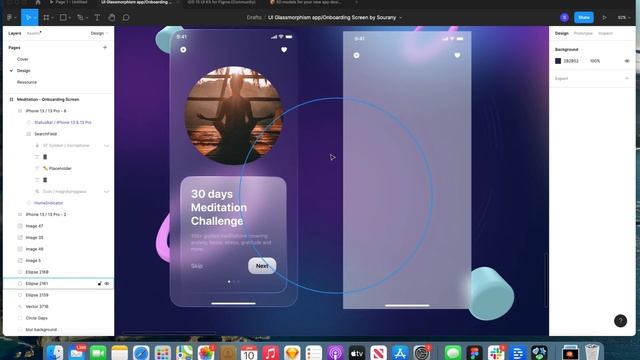This screenshot has width=640, height=360.
Task: Select the Placeholder text layer
Action: point(58,168)
